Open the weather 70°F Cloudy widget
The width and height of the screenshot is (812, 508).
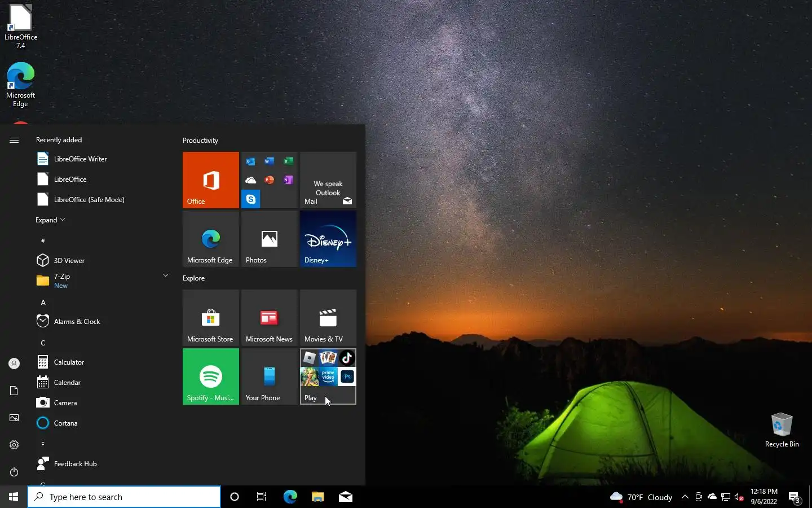click(641, 497)
